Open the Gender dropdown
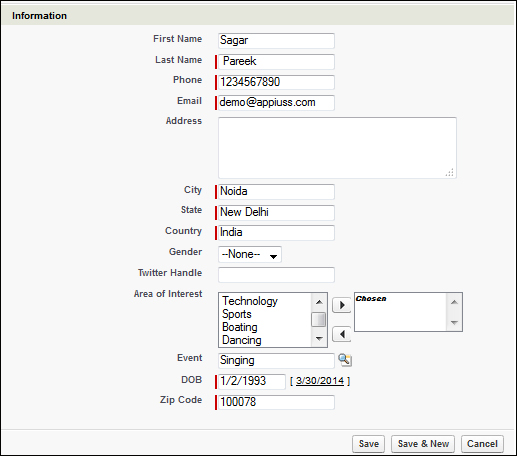517x456 pixels. point(250,255)
